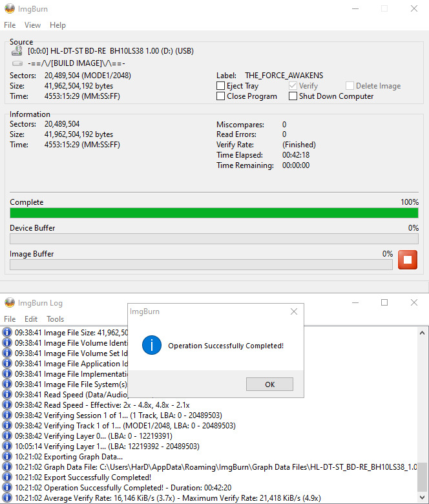Viewport: 429px width, 504px height.
Task: Click info icon of Verifying Track 1 row
Action: 7,425
